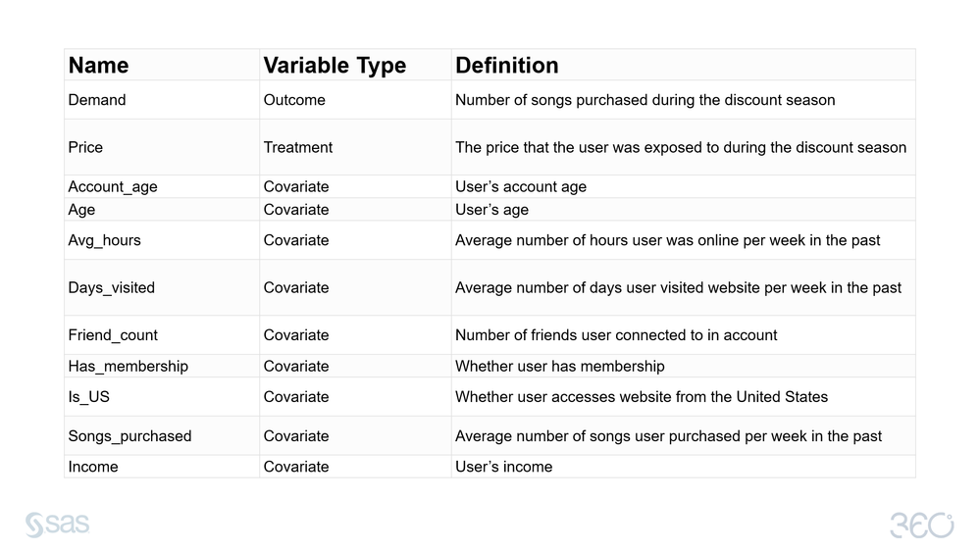Select the Days_visited cell
The width and height of the screenshot is (980, 551).
click(112, 287)
